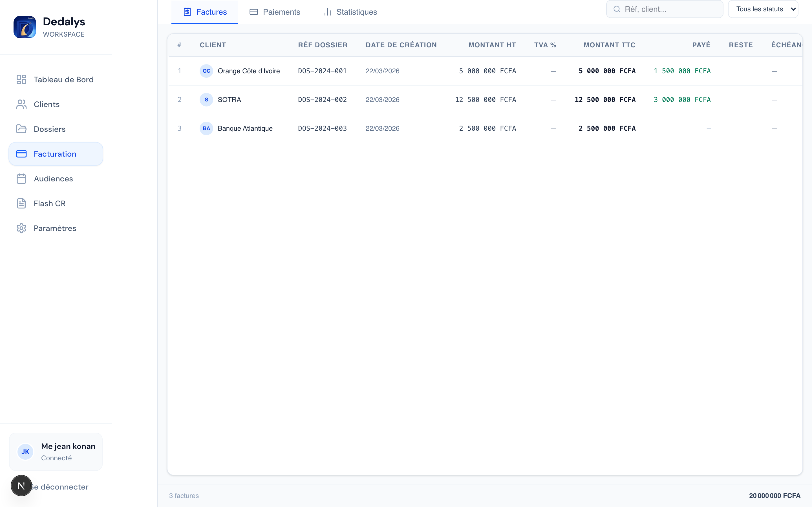Open Facturation in the sidebar
This screenshot has width=812, height=507.
click(56, 154)
